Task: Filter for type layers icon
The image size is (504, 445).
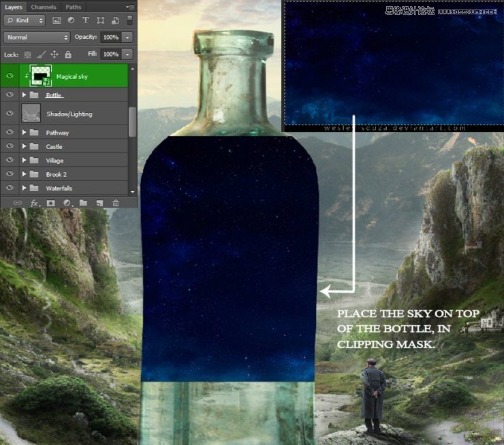Action: 86,20
